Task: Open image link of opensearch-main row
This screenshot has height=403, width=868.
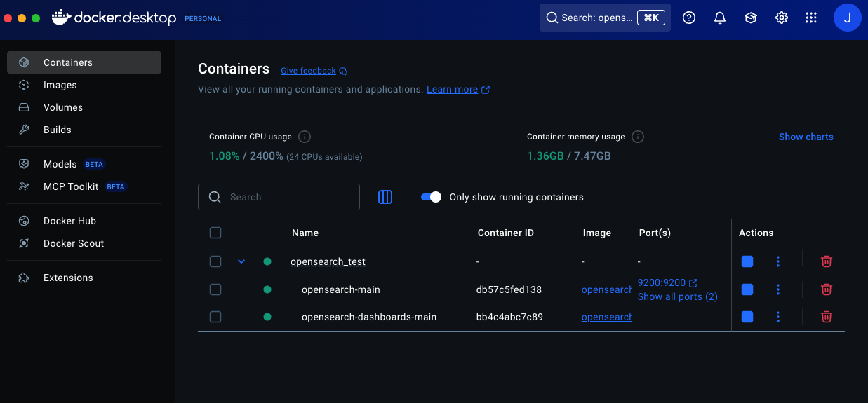Action: (607, 289)
